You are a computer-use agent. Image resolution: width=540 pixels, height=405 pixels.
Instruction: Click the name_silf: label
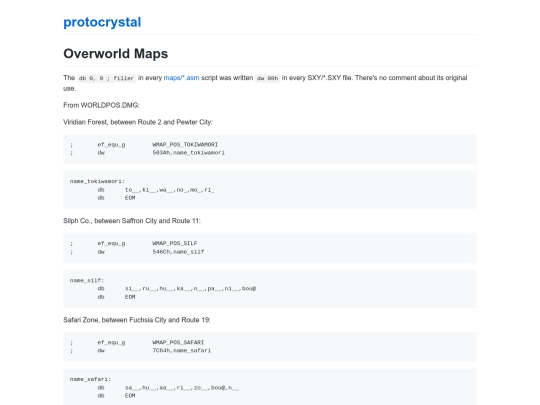(87, 280)
